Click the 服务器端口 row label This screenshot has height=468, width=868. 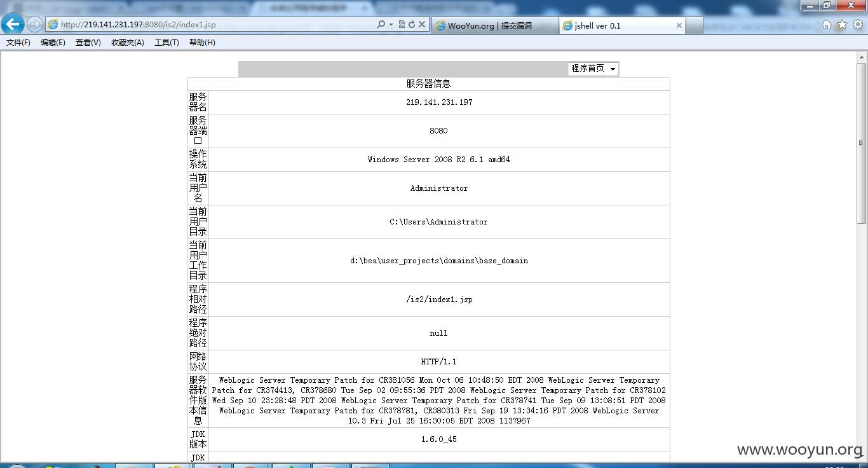tap(198, 131)
